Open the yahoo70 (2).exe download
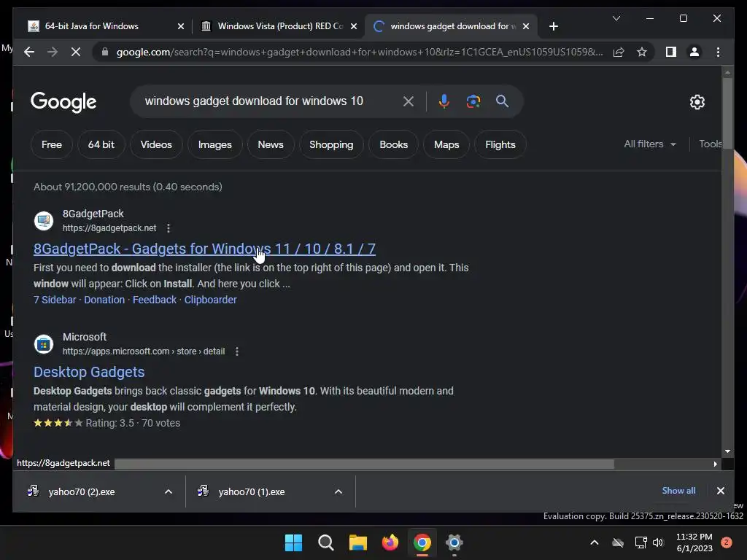This screenshot has height=560, width=747. pyautogui.click(x=82, y=492)
